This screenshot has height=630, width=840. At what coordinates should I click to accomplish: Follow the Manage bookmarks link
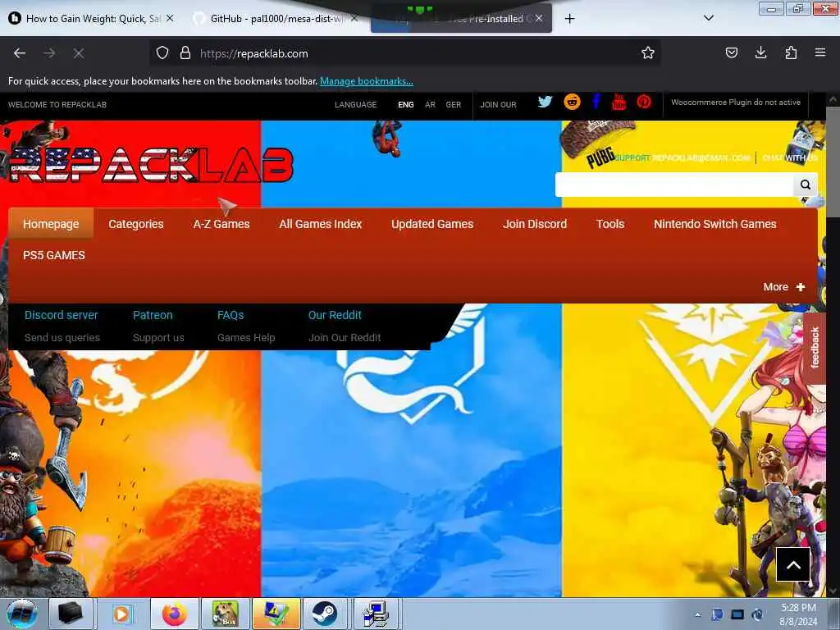coord(367,81)
